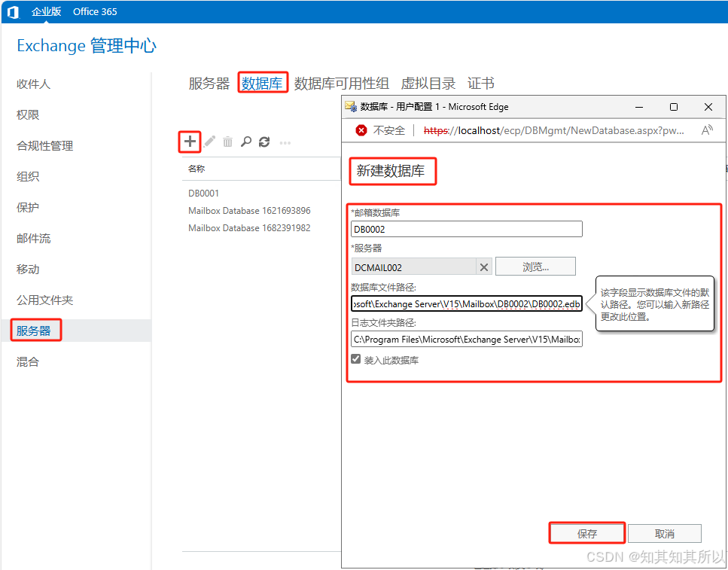Click the mailbox database name field

pyautogui.click(x=467, y=229)
